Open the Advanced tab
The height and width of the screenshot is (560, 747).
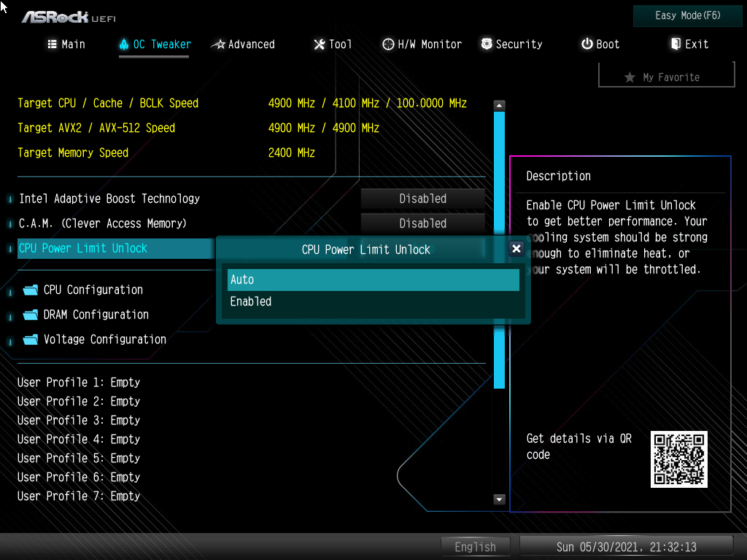tap(243, 44)
